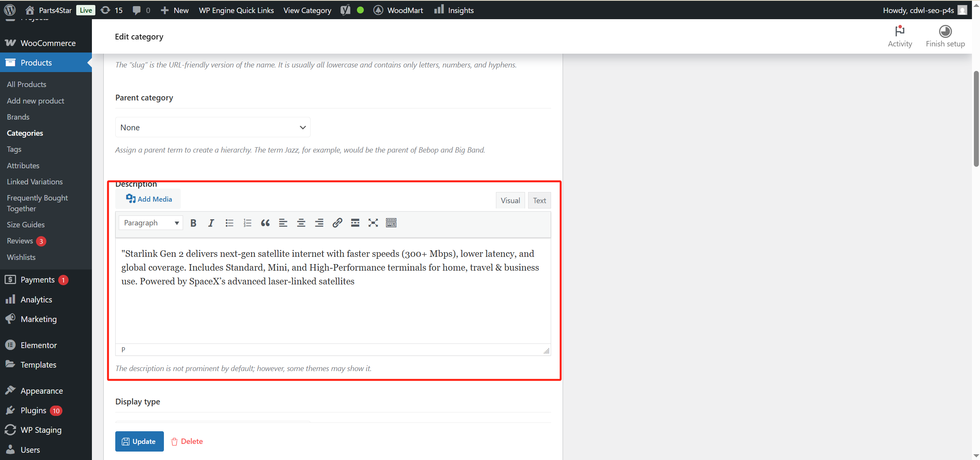The width and height of the screenshot is (980, 460).
Task: Open the Paragraph format dropdown
Action: pos(151,223)
